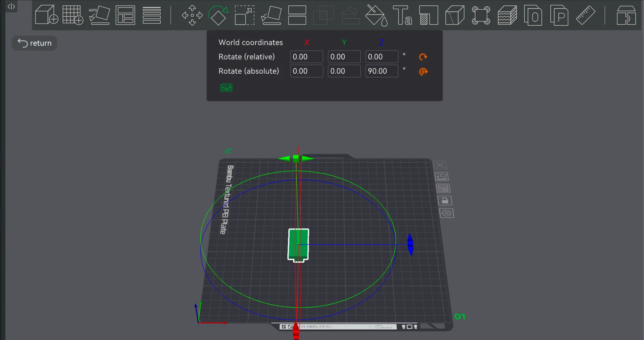Arrange all objects using toolbar layout icon

pyautogui.click(x=125, y=15)
